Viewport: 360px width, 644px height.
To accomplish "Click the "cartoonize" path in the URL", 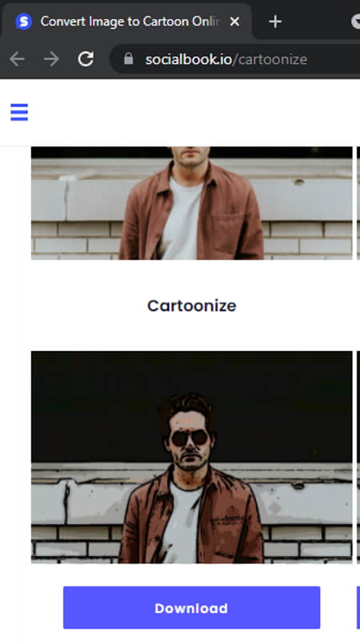I will pyautogui.click(x=273, y=60).
